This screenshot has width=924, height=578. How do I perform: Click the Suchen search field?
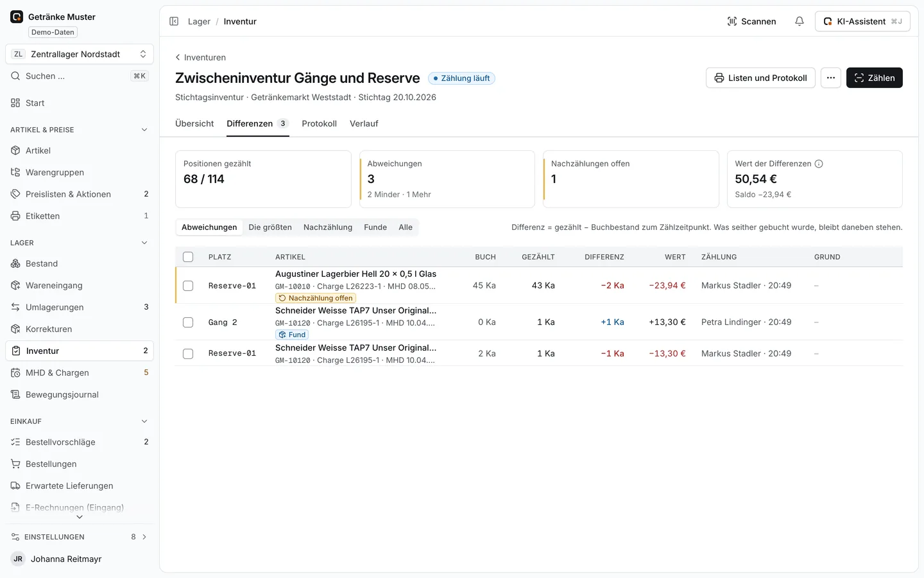(x=80, y=76)
